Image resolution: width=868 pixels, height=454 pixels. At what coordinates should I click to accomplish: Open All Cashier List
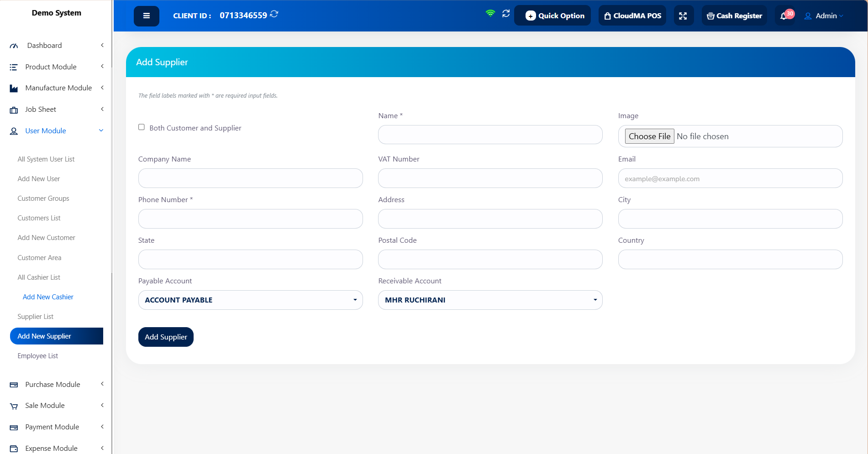pyautogui.click(x=39, y=277)
